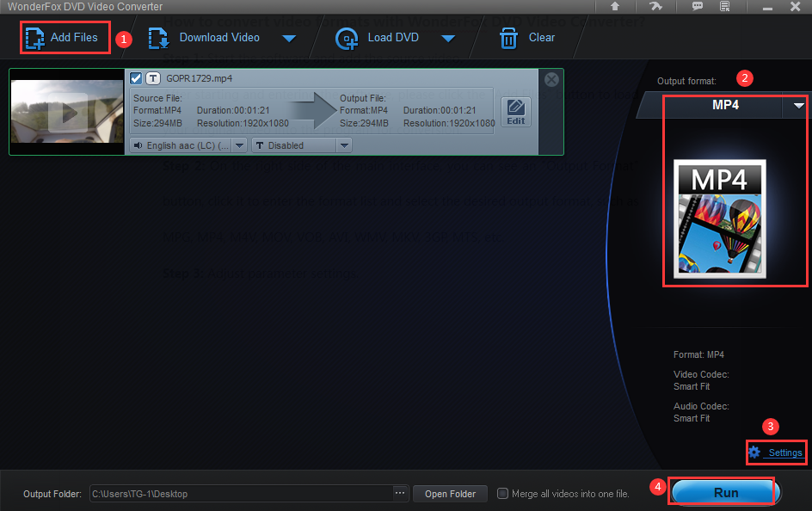Enable Merge all videos into one file
Screen dimensions: 812x511
(x=502, y=494)
